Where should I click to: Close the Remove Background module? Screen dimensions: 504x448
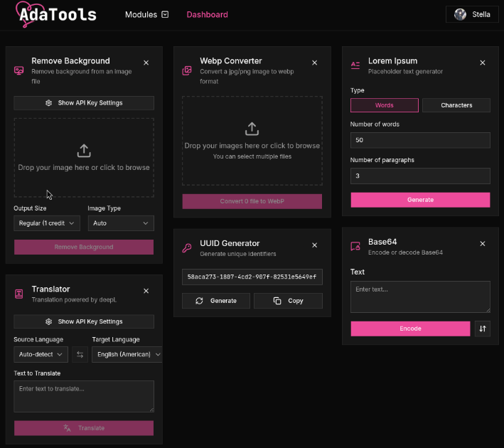click(x=146, y=63)
